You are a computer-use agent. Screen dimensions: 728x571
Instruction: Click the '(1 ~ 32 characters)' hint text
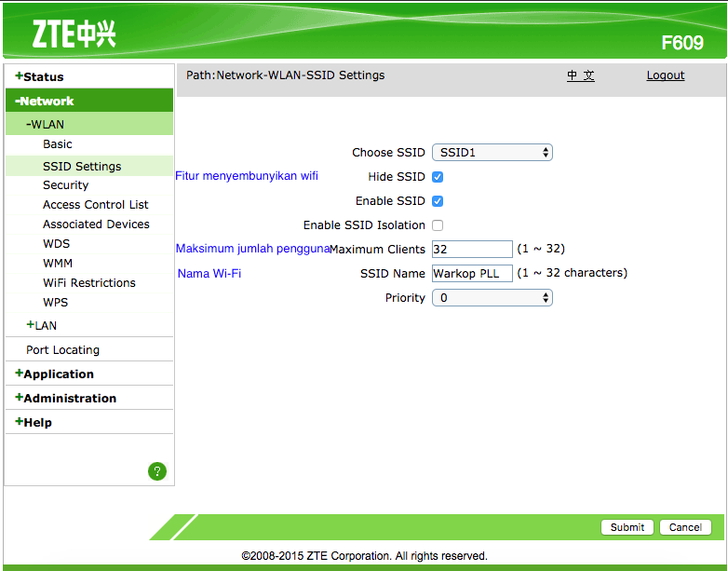click(x=572, y=273)
